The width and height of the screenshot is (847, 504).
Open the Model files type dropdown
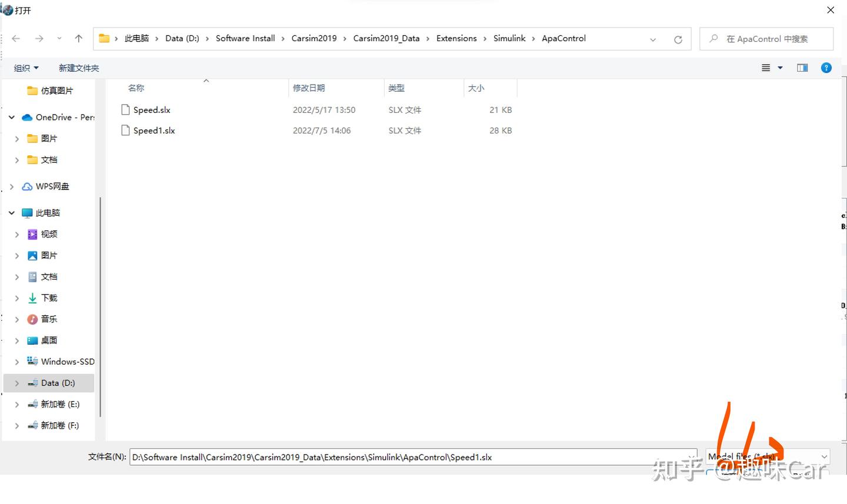[x=768, y=456]
